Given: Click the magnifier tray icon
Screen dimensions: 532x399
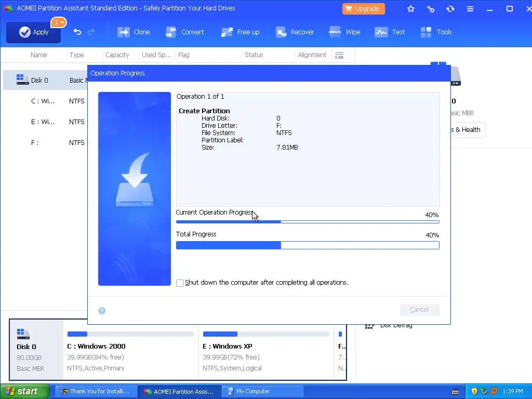Looking at the screenshot, I should tap(494, 392).
